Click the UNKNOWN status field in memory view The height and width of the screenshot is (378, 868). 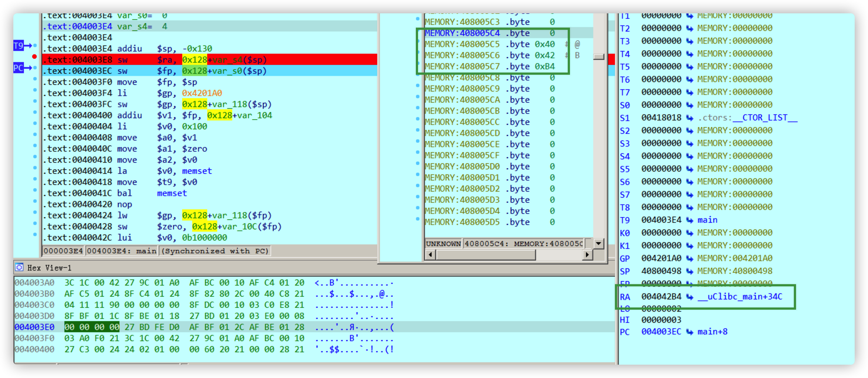pyautogui.click(x=443, y=243)
